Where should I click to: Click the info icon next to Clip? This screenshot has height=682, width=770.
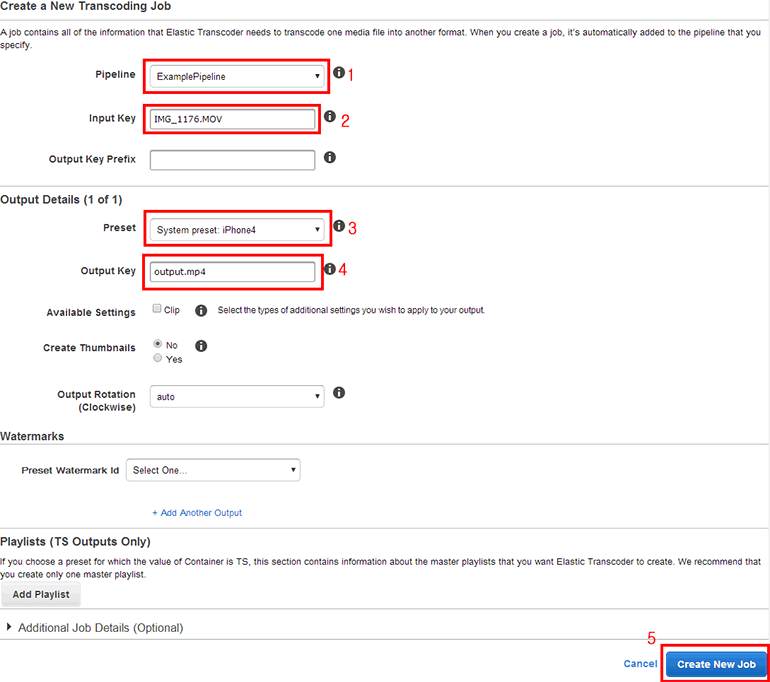coord(201,311)
